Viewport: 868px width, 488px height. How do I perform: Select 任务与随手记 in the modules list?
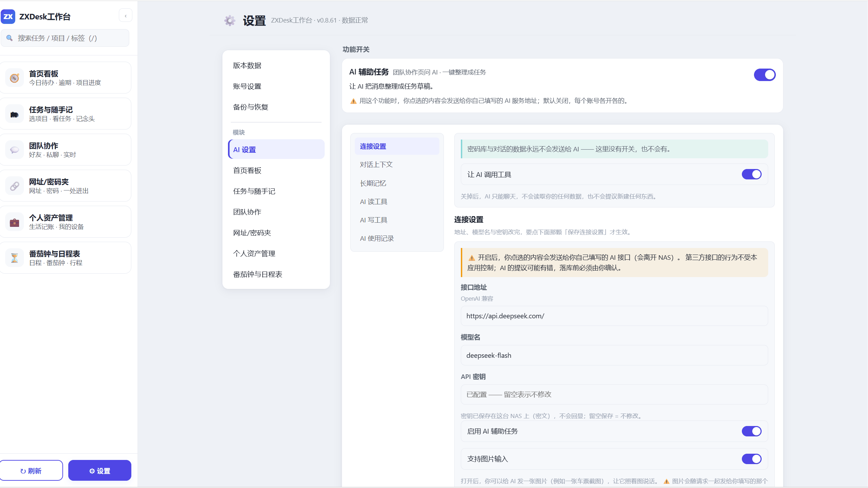coord(276,191)
